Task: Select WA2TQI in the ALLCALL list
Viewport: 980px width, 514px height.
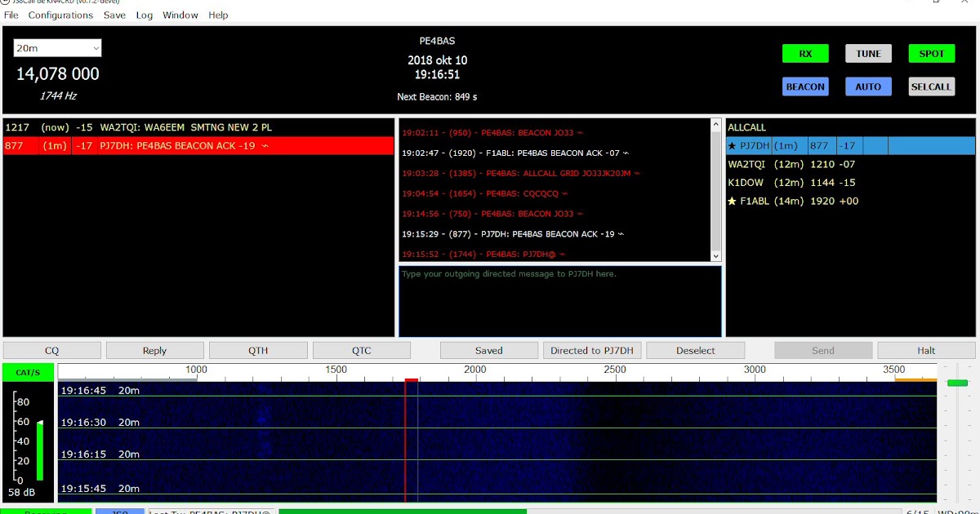Action: click(746, 164)
